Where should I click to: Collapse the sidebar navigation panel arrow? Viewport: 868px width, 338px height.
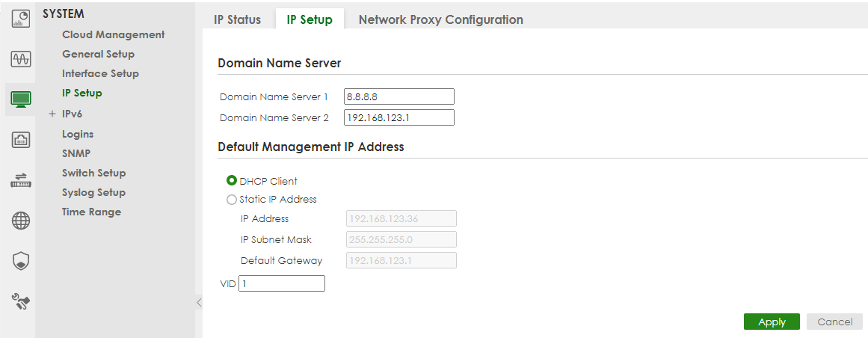[x=199, y=302]
